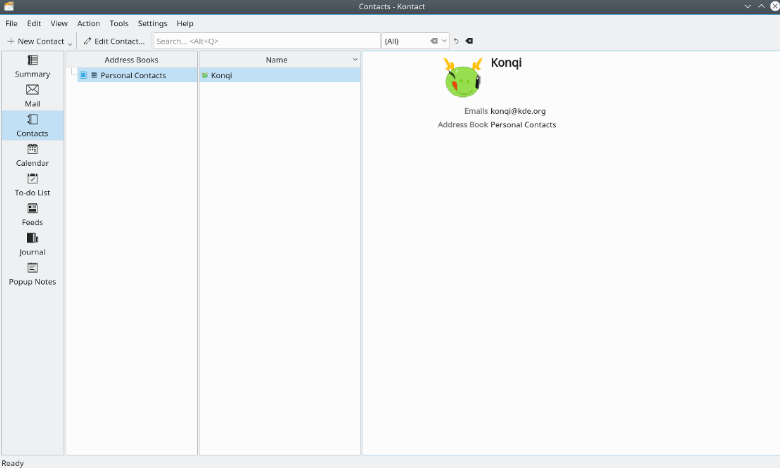Viewport: 780px width, 468px height.
Task: Open the Help menu
Action: (x=185, y=23)
